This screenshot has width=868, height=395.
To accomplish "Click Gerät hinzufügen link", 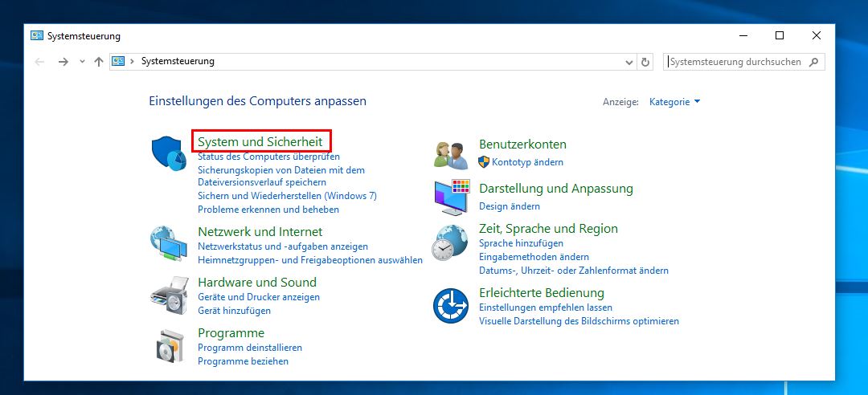I will click(234, 311).
